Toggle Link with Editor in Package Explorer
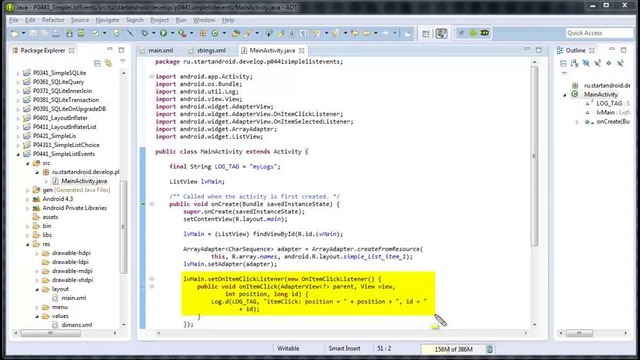The image size is (640, 360). (x=109, y=63)
